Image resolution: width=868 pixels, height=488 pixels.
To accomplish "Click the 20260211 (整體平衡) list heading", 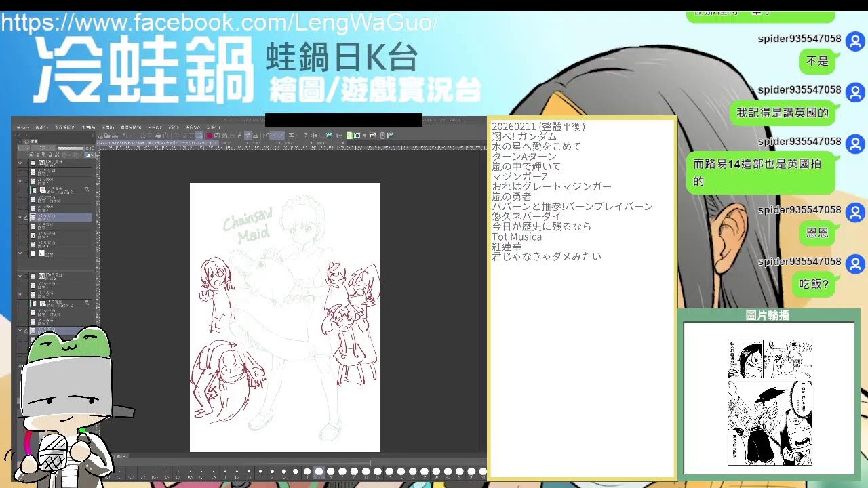I will [538, 127].
